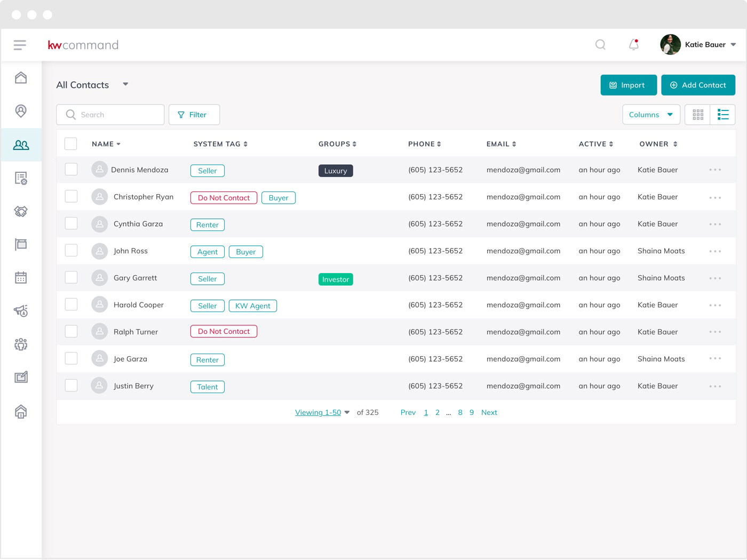This screenshot has width=747, height=560.
Task: Check the box for Dennis Mendoza
Action: tap(71, 169)
